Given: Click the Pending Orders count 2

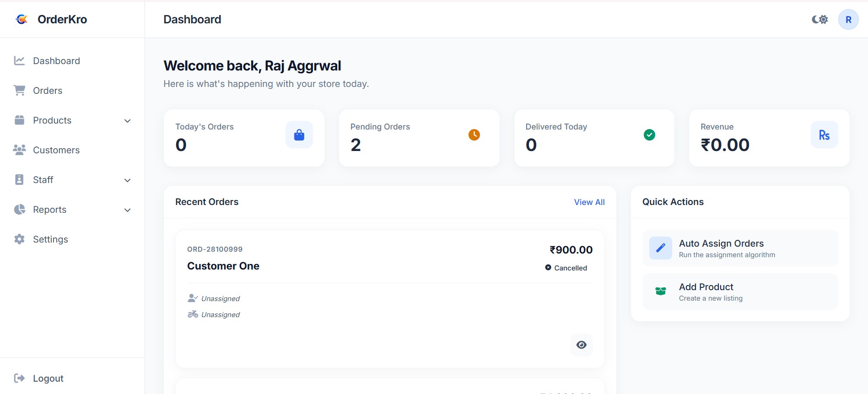Looking at the screenshot, I should tap(356, 145).
